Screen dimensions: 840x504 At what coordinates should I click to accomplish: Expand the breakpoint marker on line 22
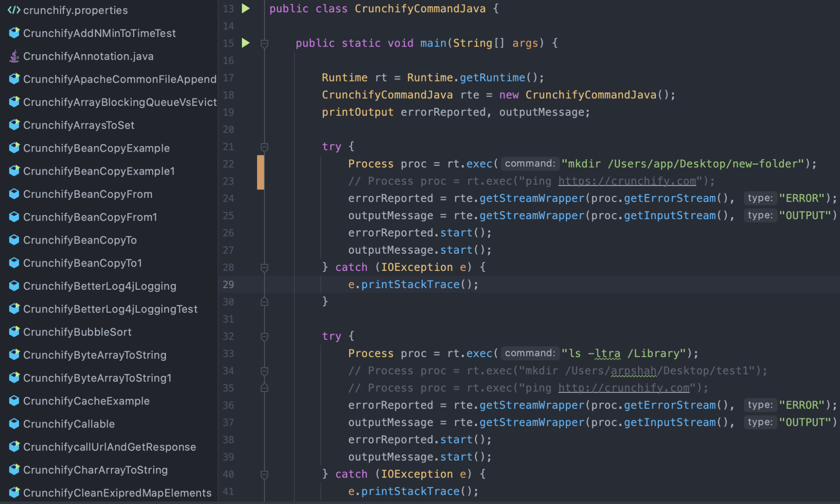coord(259,164)
